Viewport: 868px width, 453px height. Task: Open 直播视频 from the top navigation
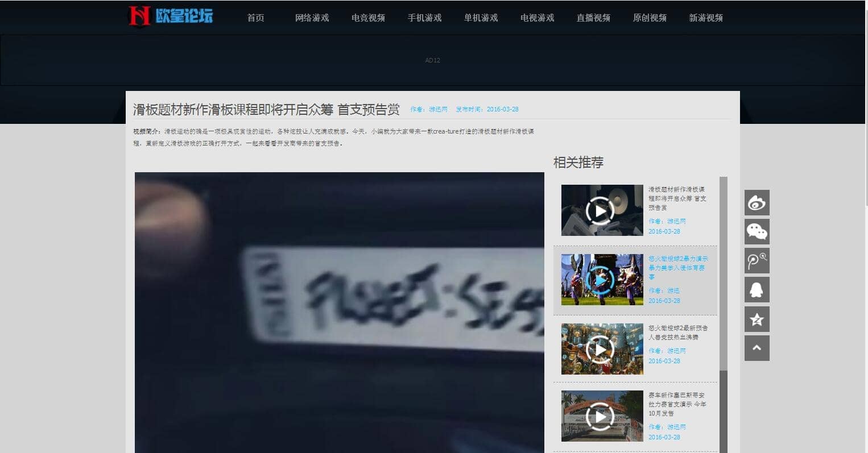point(594,18)
